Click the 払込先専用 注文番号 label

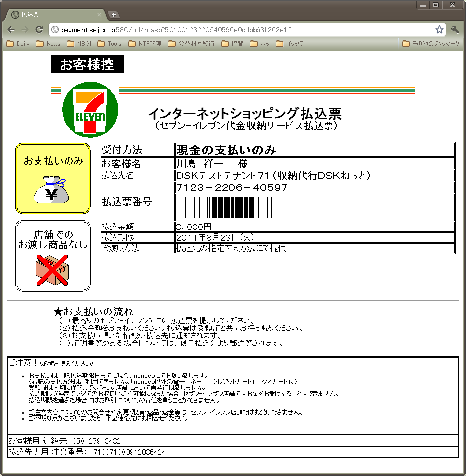tap(47, 452)
